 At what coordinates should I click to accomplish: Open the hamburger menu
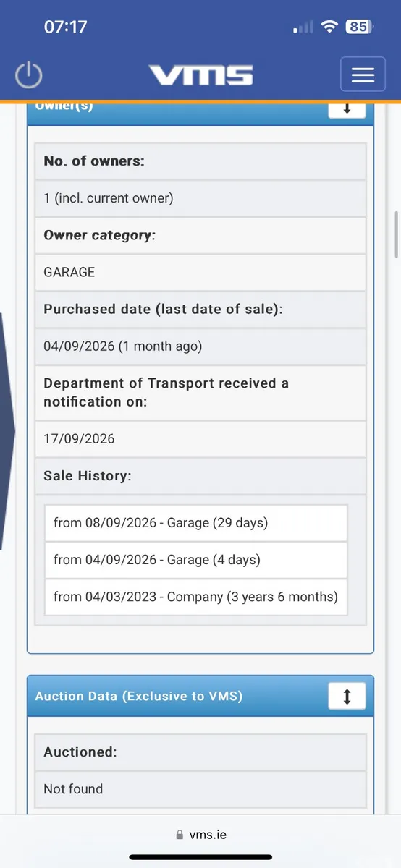[363, 75]
